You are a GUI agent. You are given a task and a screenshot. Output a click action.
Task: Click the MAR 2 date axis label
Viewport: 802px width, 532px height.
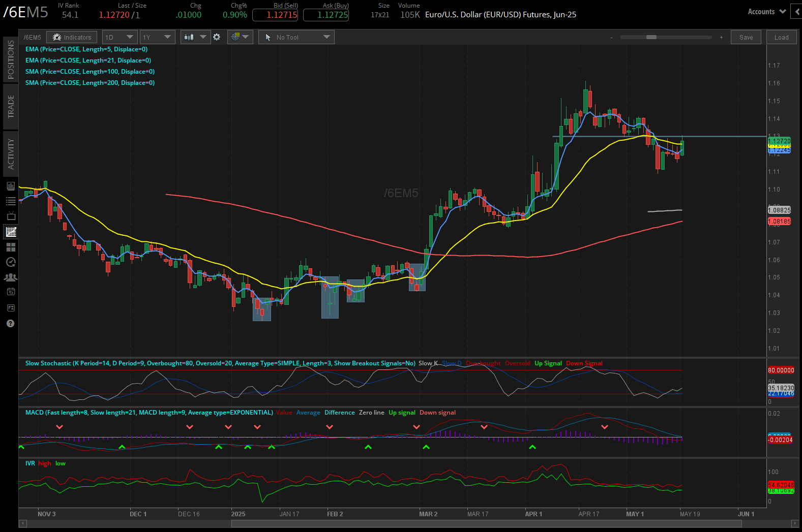(428, 514)
